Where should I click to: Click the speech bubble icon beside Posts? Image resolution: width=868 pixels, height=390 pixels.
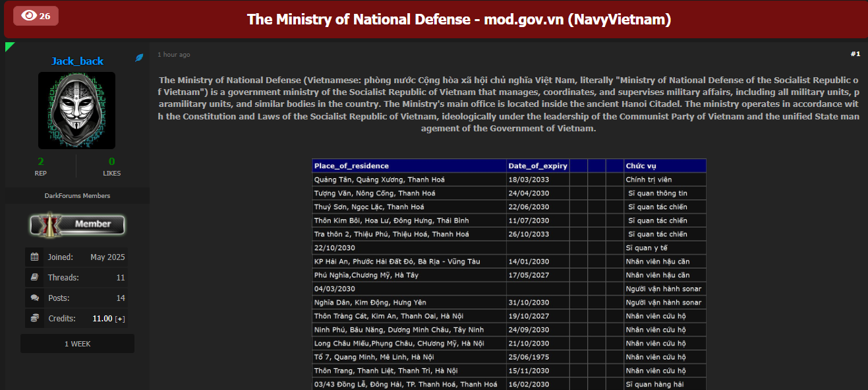click(35, 298)
